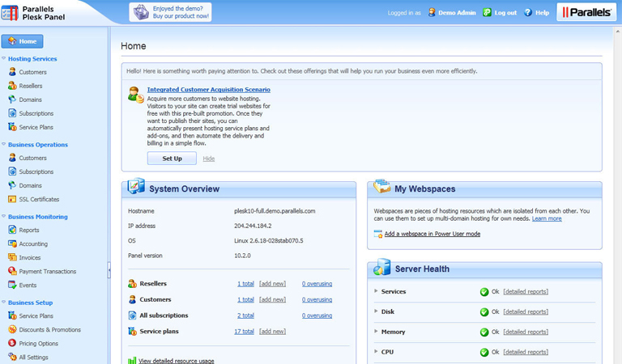The height and width of the screenshot is (364, 622).
Task: Click the Domains icon under Hosting Services
Action: click(12, 99)
